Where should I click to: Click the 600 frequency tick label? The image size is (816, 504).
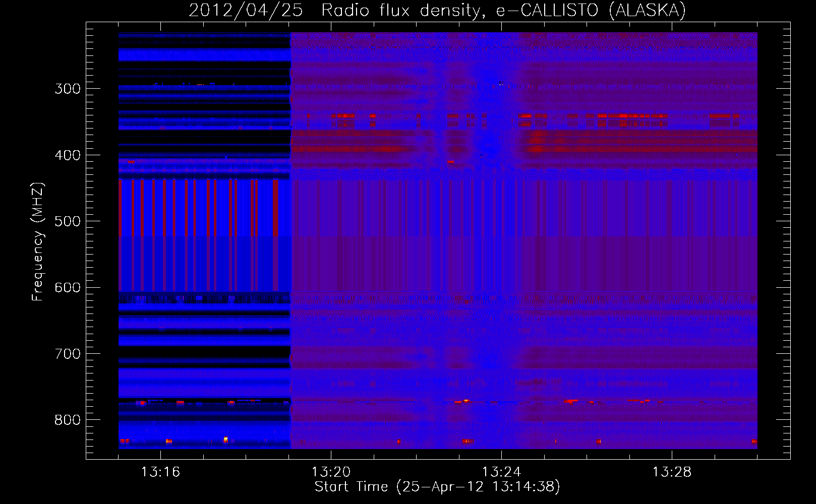[68, 288]
